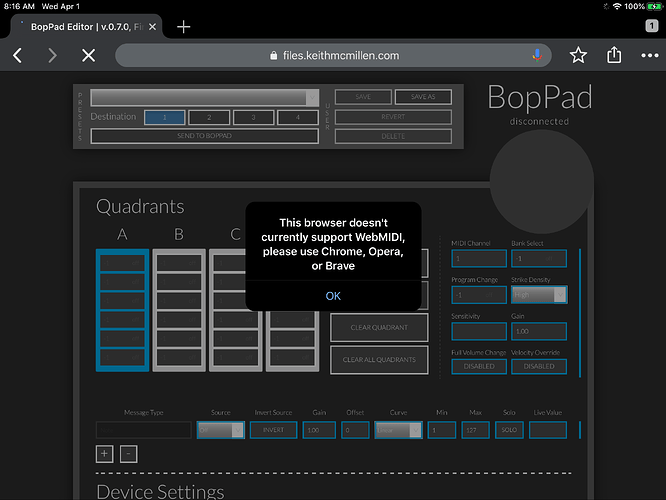Select Destination slot 4
666x500 pixels.
tap(298, 117)
